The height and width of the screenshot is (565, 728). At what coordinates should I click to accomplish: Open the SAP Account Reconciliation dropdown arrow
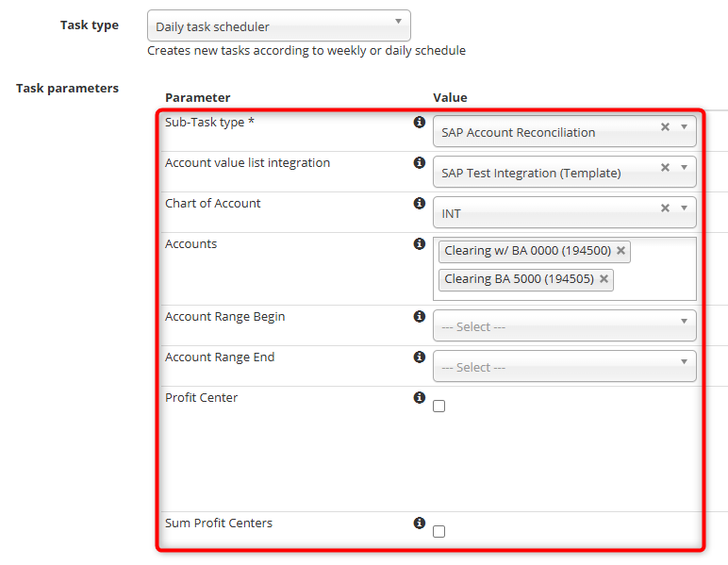point(684,127)
